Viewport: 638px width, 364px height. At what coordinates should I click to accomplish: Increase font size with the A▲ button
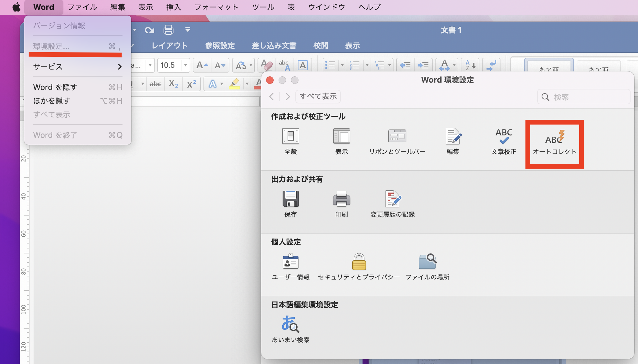(x=202, y=65)
